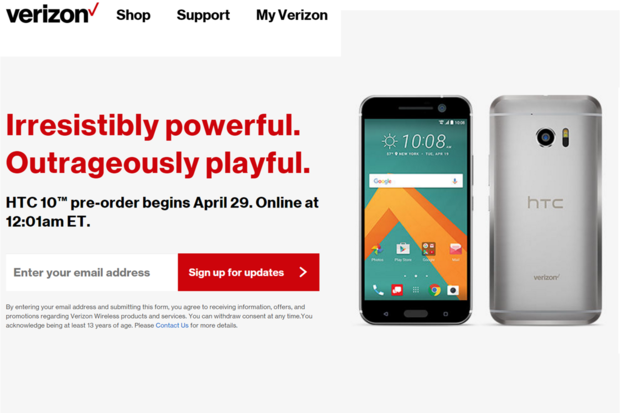Open the Shop menu
The image size is (620, 413).
coord(133,15)
